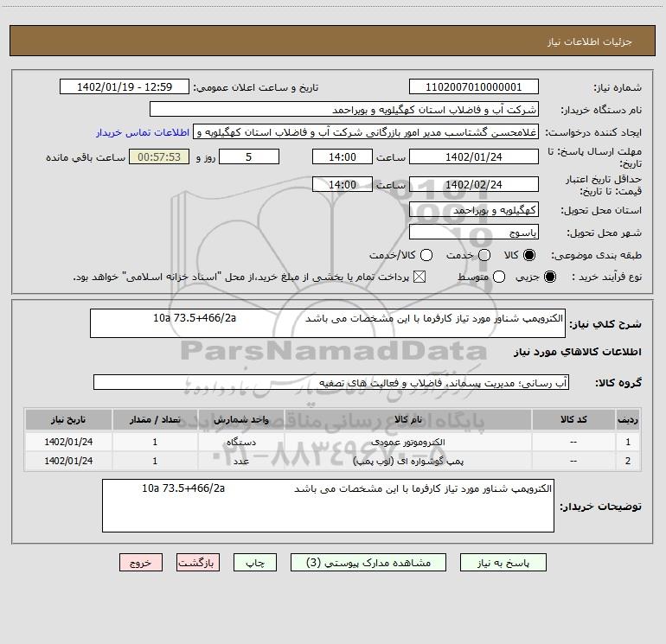The image size is (666, 644).
Task: Click the remaining days field showing 5
Action: pos(249,156)
